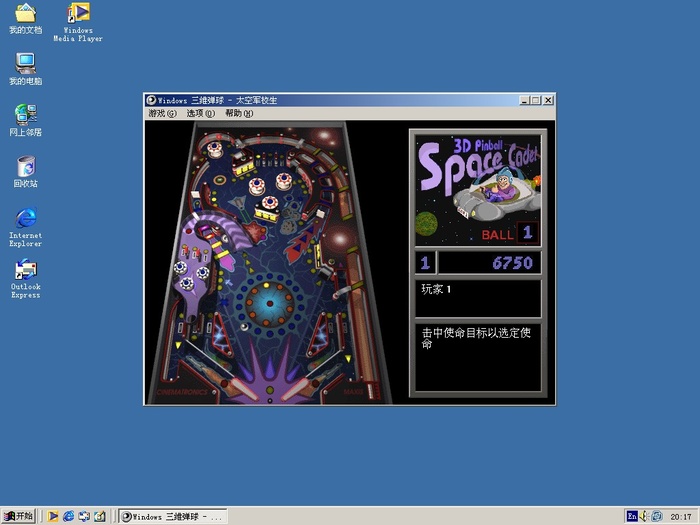Click the En language indicator in the tray

click(632, 516)
